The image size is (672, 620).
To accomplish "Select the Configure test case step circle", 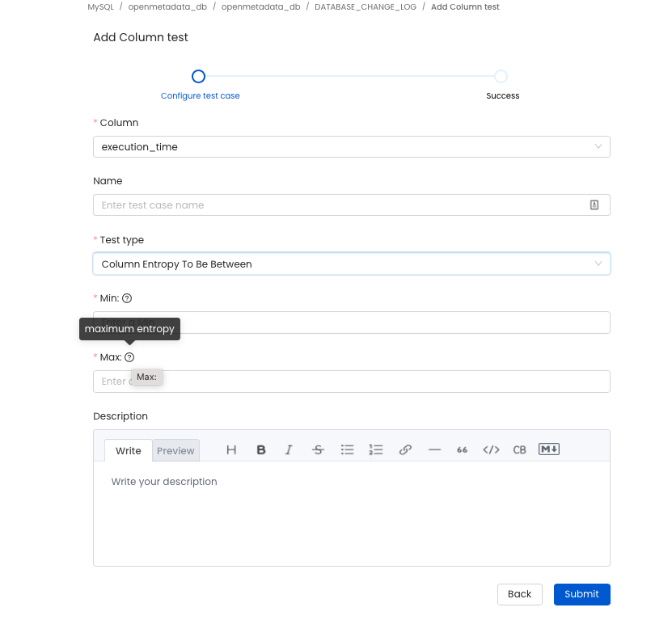I will pos(198,76).
